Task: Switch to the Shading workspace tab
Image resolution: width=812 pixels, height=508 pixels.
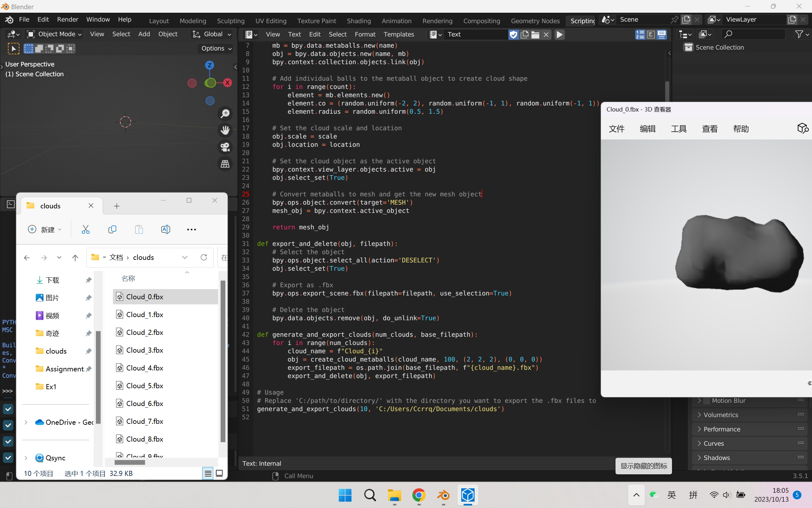Action: point(358,21)
